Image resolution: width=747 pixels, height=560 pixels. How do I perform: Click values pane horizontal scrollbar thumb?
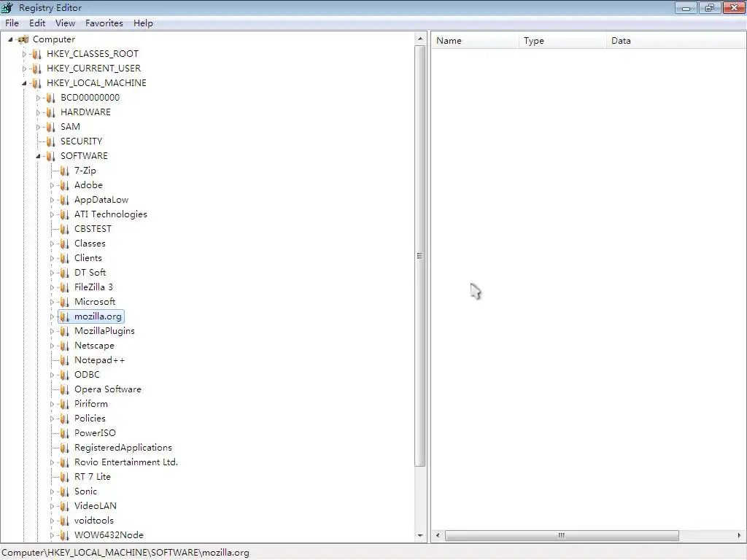coord(562,536)
